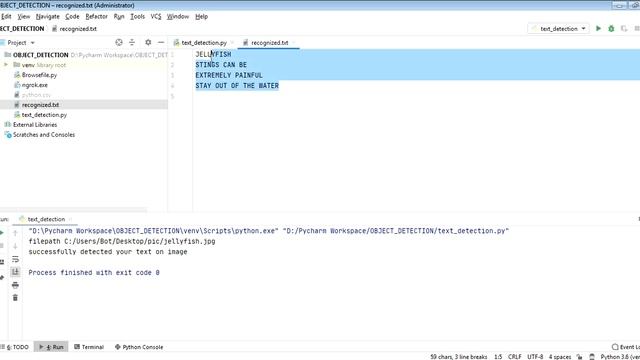Rerun using the green arrow in the Run panel

click(x=2, y=233)
